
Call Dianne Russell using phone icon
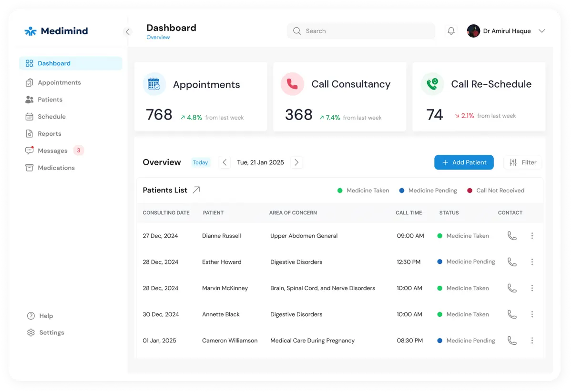coord(512,236)
